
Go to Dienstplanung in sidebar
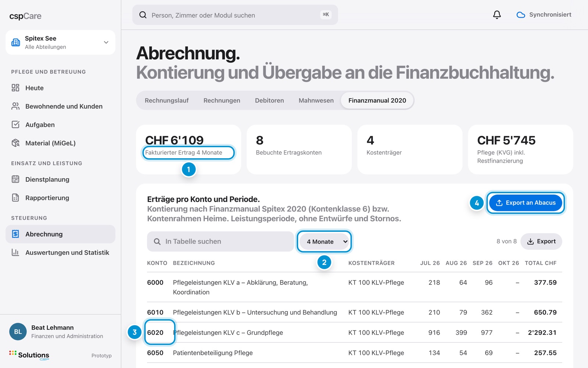click(60, 179)
